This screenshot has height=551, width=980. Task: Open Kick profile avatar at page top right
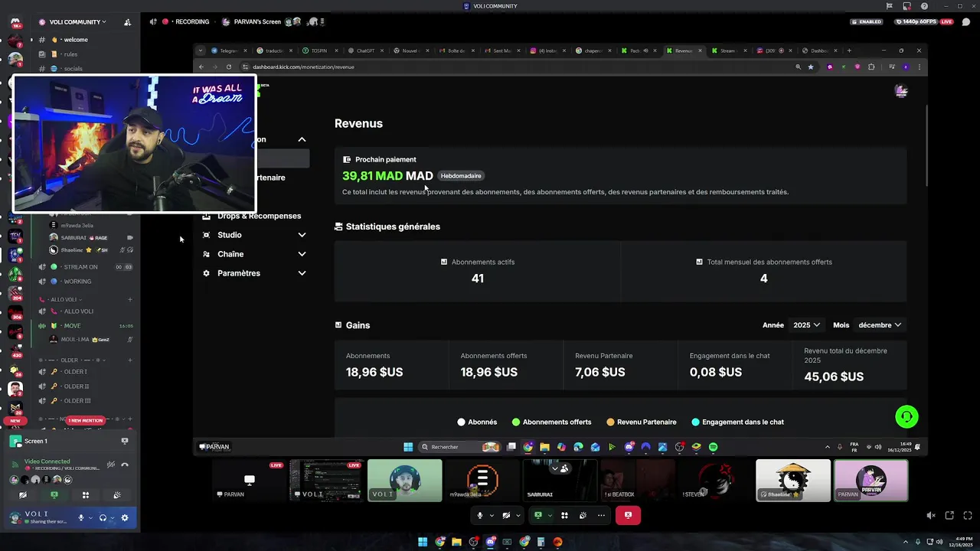pos(901,91)
